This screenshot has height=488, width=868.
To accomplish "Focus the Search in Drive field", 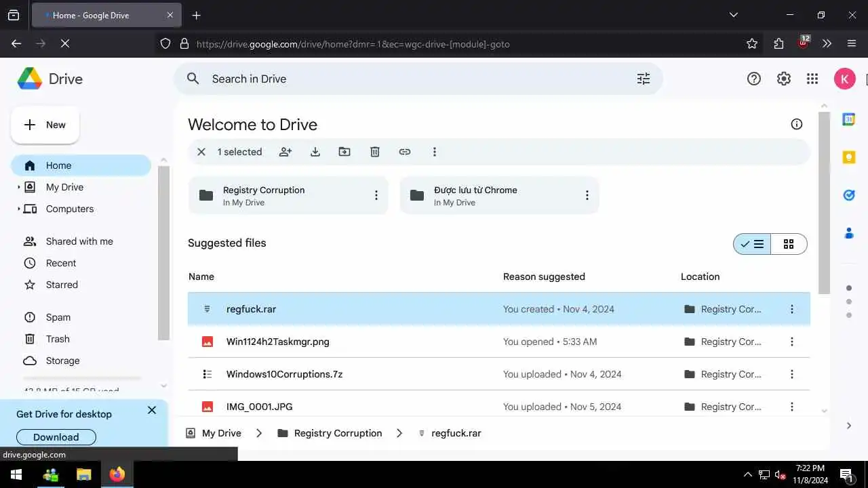I will pyautogui.click(x=418, y=79).
